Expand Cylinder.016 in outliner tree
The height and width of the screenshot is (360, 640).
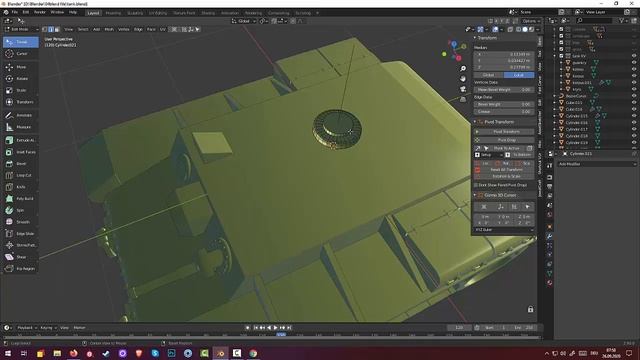point(555,123)
